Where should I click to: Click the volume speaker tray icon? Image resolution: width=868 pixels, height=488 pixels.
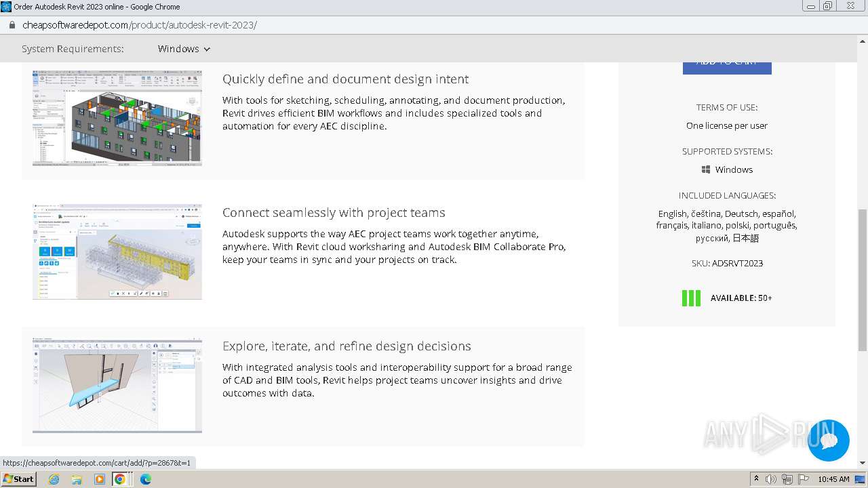click(771, 479)
